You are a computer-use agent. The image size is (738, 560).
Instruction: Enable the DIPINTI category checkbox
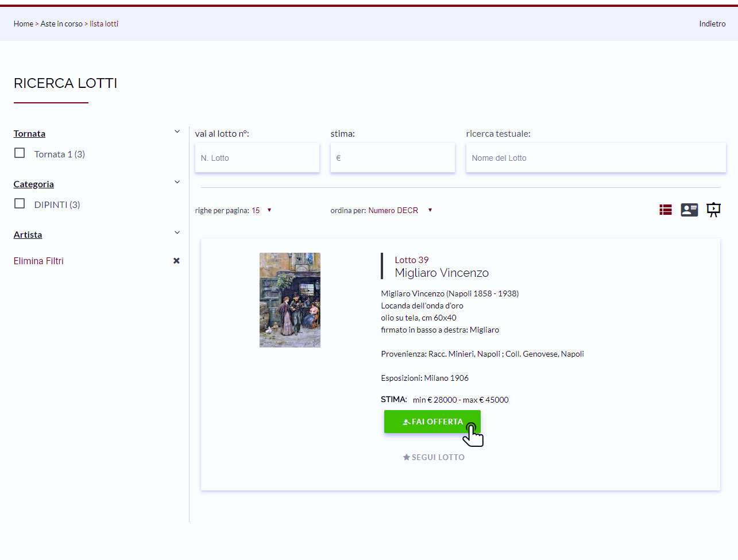pyautogui.click(x=20, y=204)
